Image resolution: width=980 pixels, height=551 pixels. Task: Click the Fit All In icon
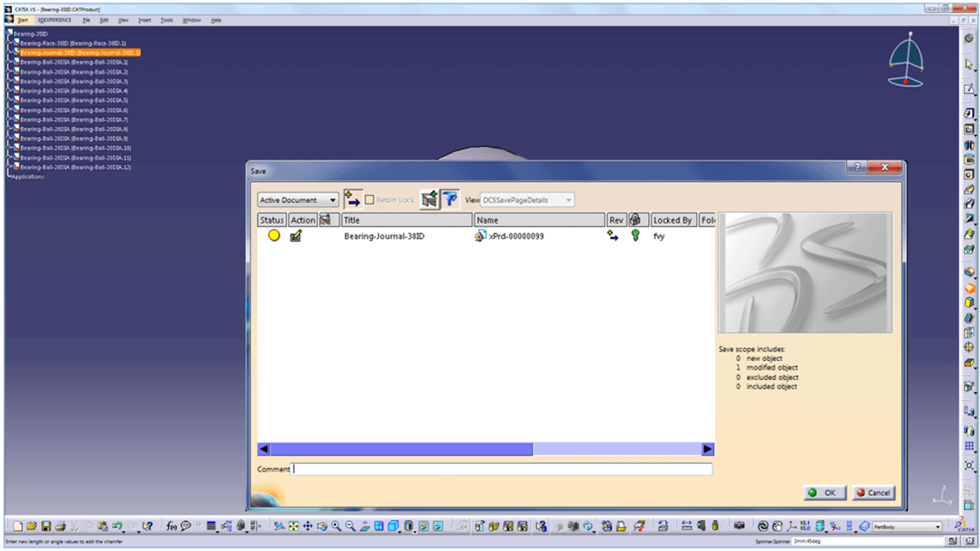pyautogui.click(x=293, y=526)
